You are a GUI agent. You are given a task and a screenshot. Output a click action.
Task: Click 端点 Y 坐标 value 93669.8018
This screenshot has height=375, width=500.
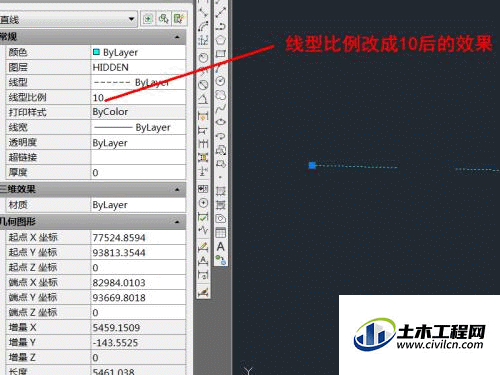point(138,297)
